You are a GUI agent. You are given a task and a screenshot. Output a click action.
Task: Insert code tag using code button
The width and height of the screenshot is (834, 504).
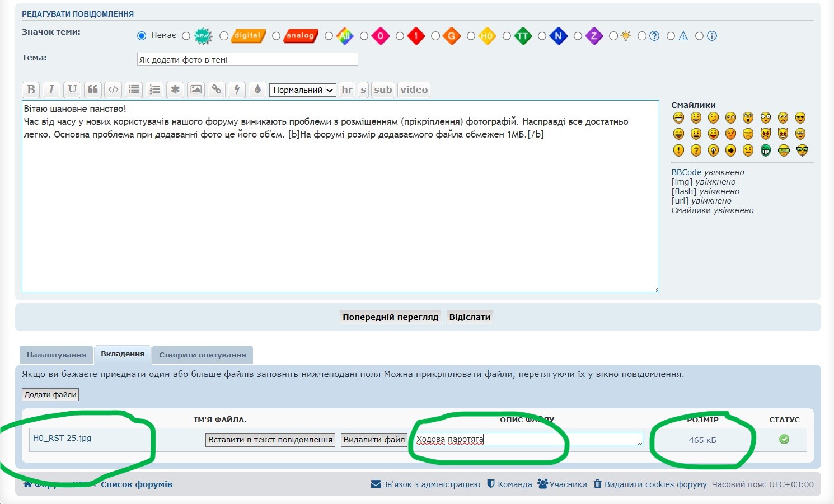[x=113, y=90]
